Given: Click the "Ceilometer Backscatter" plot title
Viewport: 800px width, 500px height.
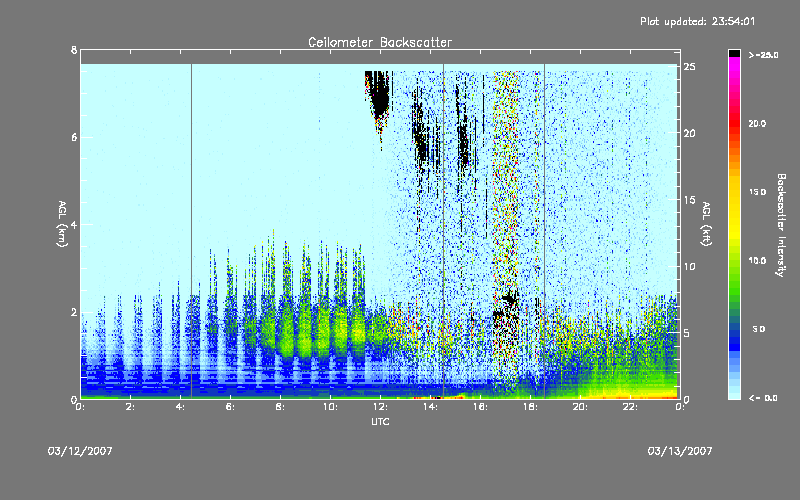Looking at the screenshot, I should click(380, 42).
